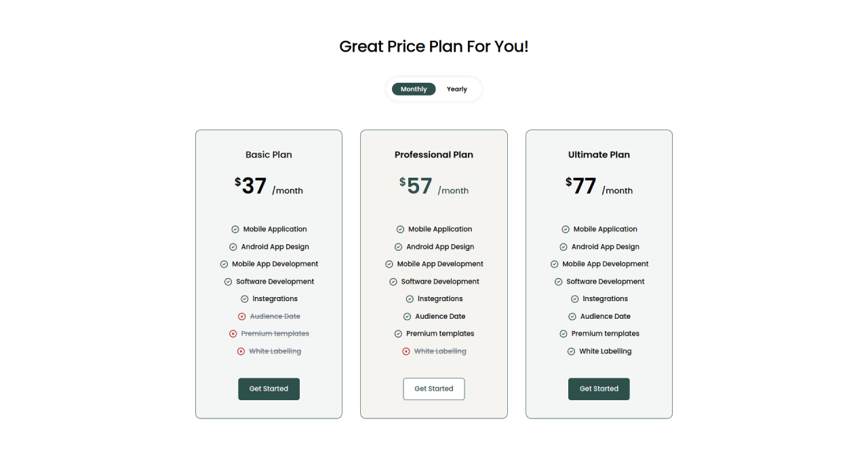Click the Great Price Plan For You heading

pos(434,47)
